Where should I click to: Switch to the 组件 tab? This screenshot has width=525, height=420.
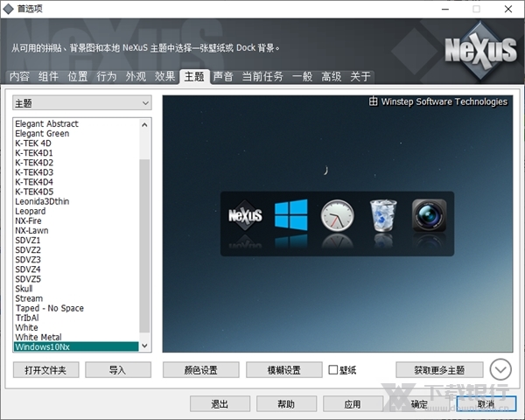[48, 77]
